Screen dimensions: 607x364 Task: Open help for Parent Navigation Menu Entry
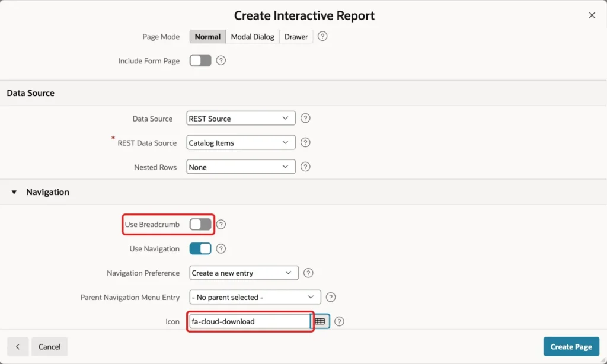[331, 298]
